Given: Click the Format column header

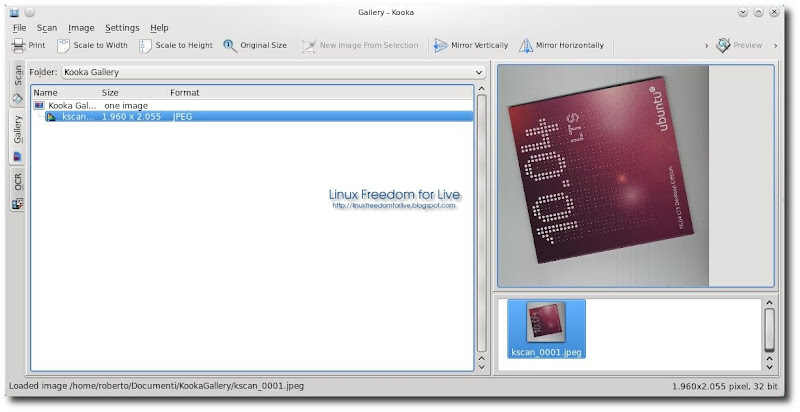Looking at the screenshot, I should [x=185, y=93].
